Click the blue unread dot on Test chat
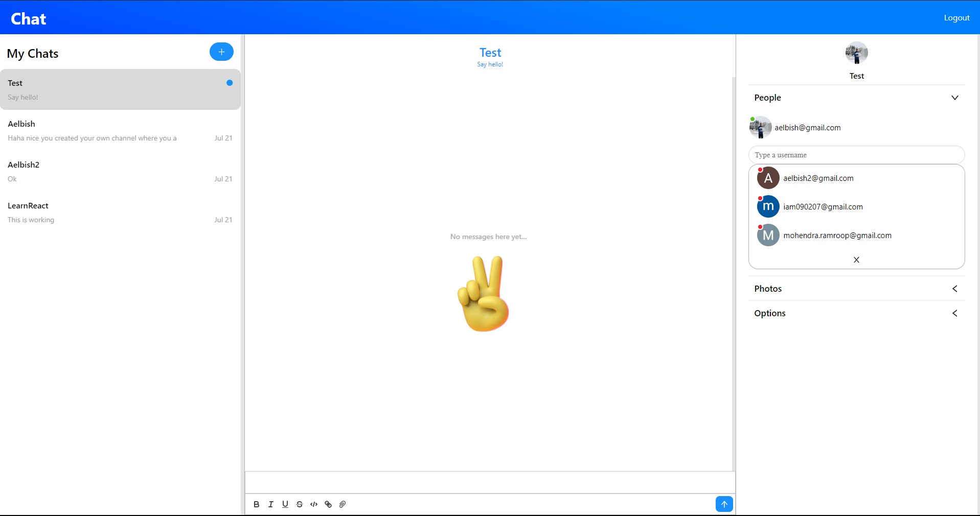This screenshot has height=516, width=980. pyautogui.click(x=230, y=83)
